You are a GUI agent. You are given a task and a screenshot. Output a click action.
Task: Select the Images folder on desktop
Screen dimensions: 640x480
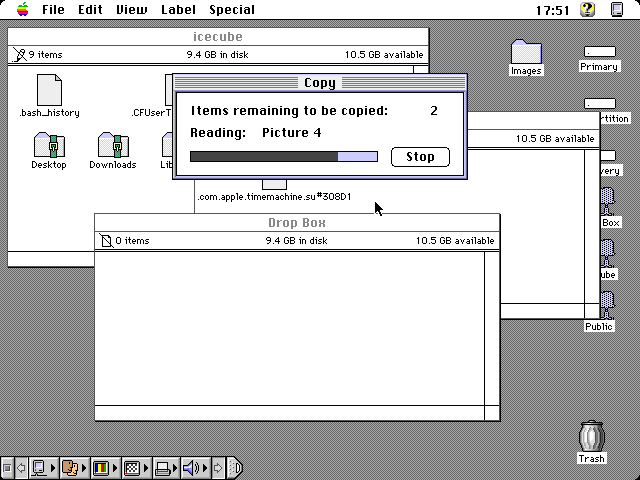(x=526, y=51)
